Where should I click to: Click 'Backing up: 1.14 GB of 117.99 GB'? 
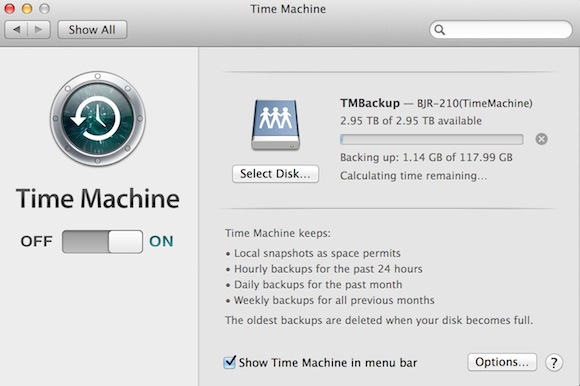[x=426, y=158]
